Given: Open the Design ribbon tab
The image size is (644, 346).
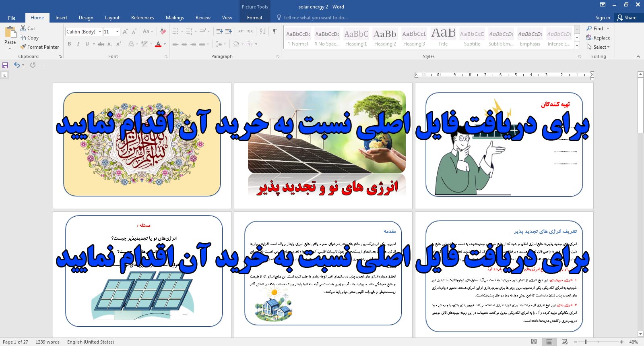Looking at the screenshot, I should [x=86, y=18].
